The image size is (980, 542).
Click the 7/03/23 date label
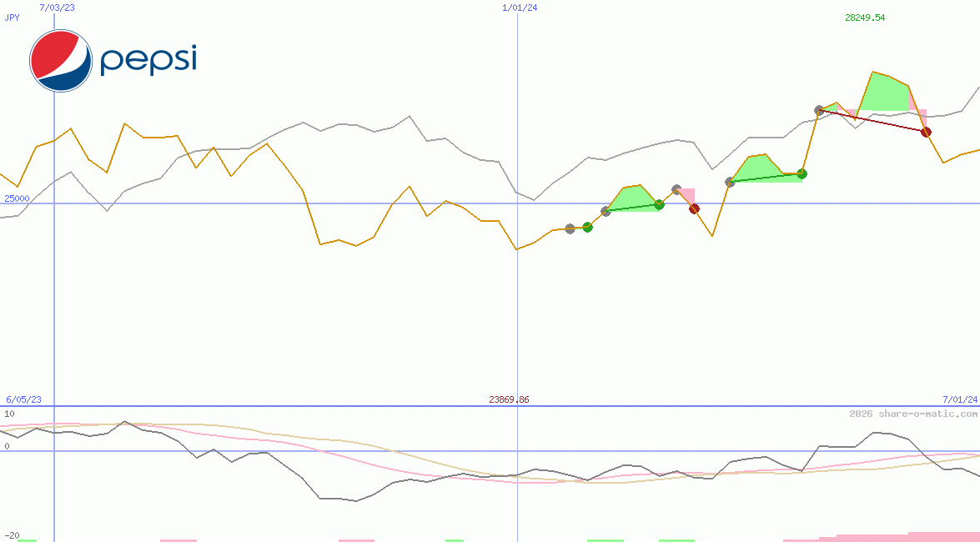pyautogui.click(x=57, y=8)
